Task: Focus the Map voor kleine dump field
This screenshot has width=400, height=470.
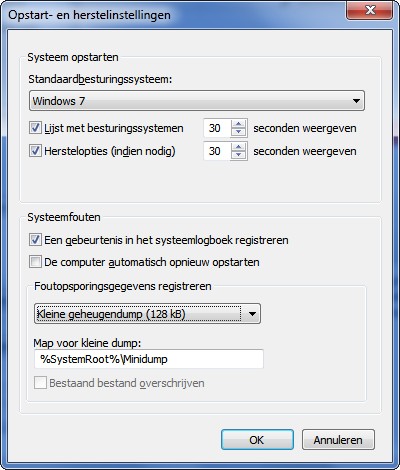Action: click(149, 359)
